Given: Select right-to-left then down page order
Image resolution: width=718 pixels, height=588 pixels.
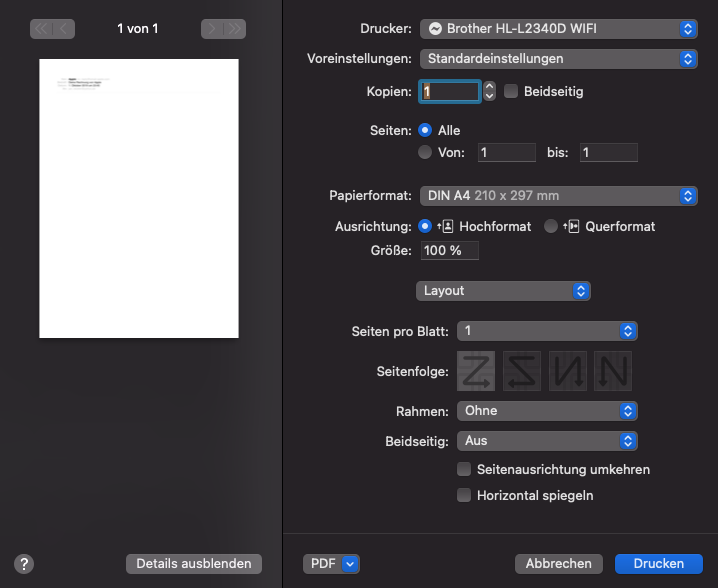Looking at the screenshot, I should (x=522, y=371).
